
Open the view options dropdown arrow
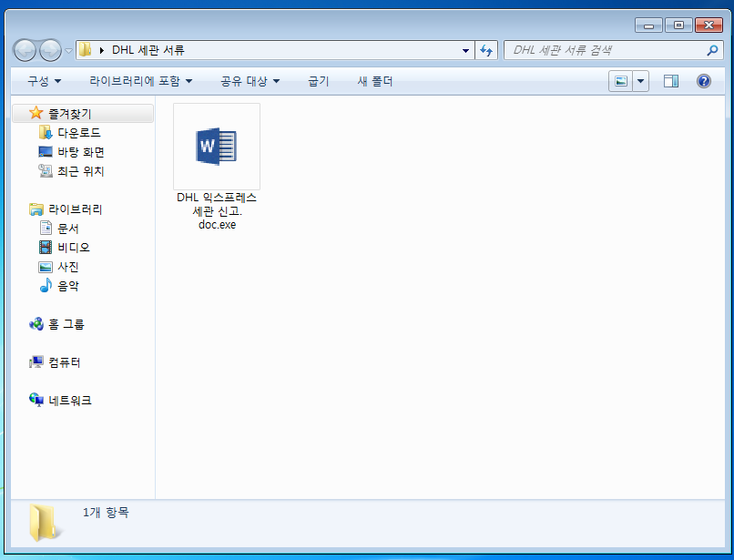[640, 81]
